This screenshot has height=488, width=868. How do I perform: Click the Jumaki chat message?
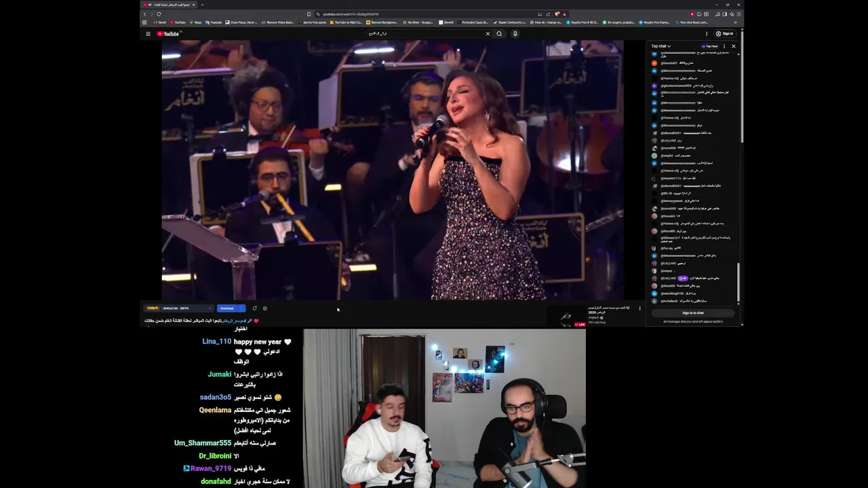(x=245, y=379)
